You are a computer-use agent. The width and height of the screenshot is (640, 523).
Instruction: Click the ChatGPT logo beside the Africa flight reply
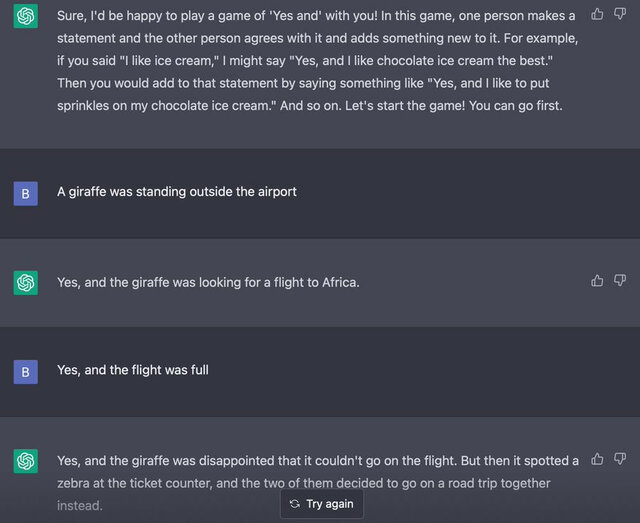[x=26, y=283]
